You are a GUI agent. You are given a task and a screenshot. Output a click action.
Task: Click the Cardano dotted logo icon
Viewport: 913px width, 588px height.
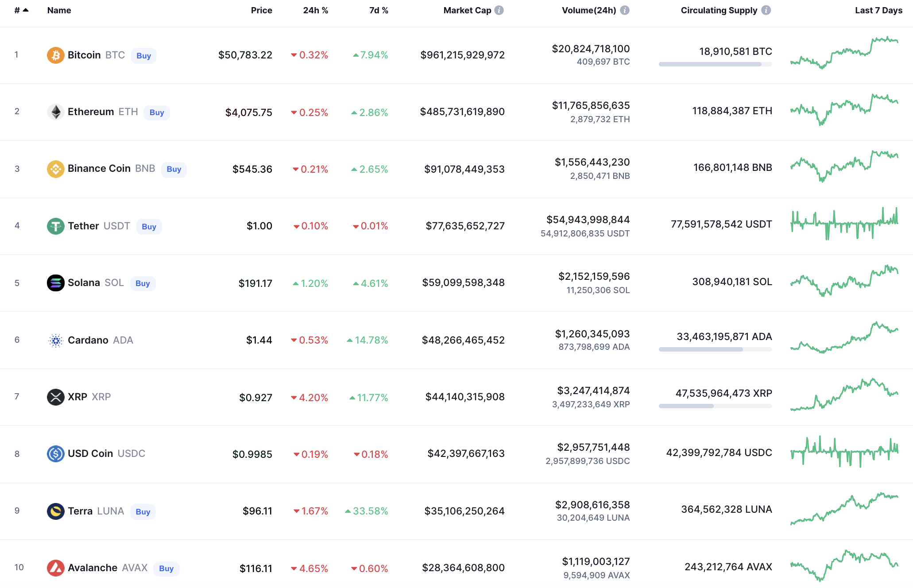(x=55, y=340)
